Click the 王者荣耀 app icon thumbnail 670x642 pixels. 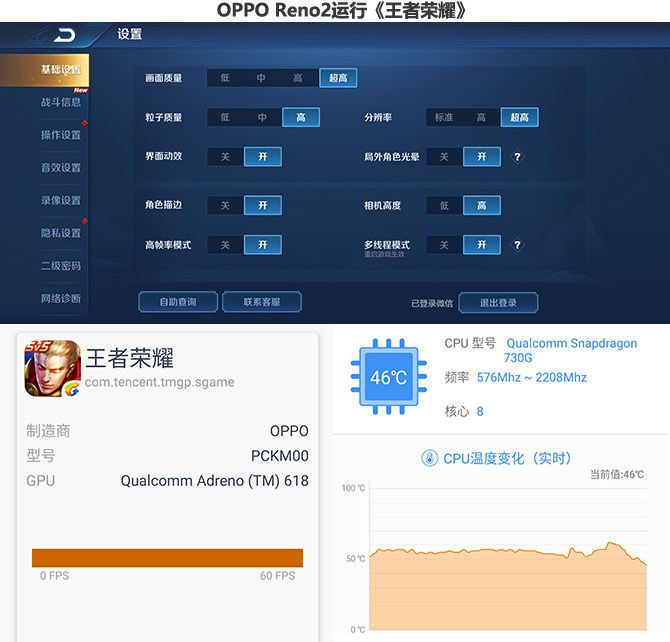pos(53,368)
